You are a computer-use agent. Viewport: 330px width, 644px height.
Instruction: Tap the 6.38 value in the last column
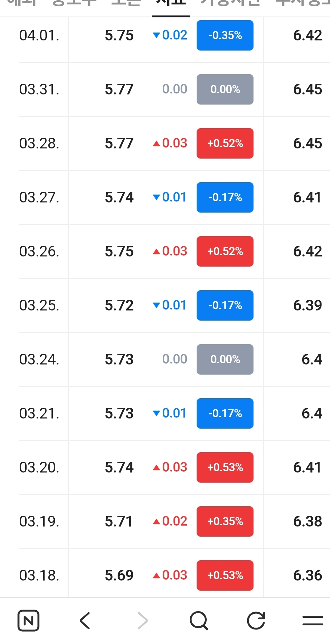[308, 521]
